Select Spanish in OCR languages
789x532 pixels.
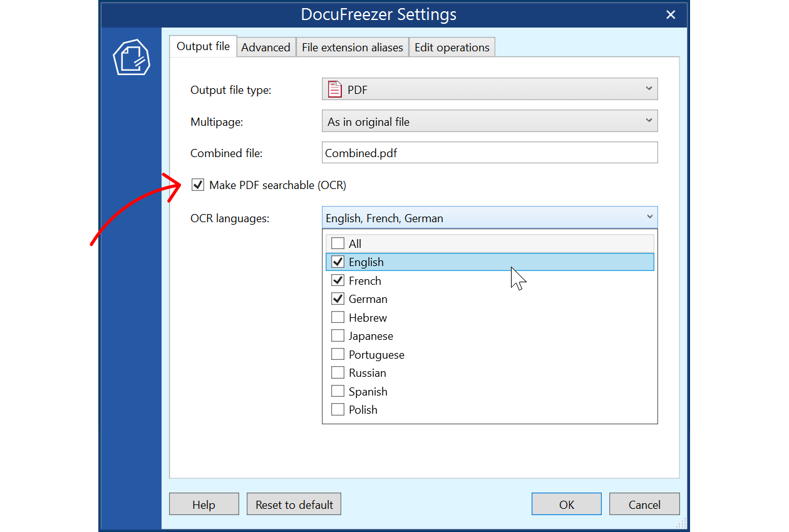[x=338, y=391]
